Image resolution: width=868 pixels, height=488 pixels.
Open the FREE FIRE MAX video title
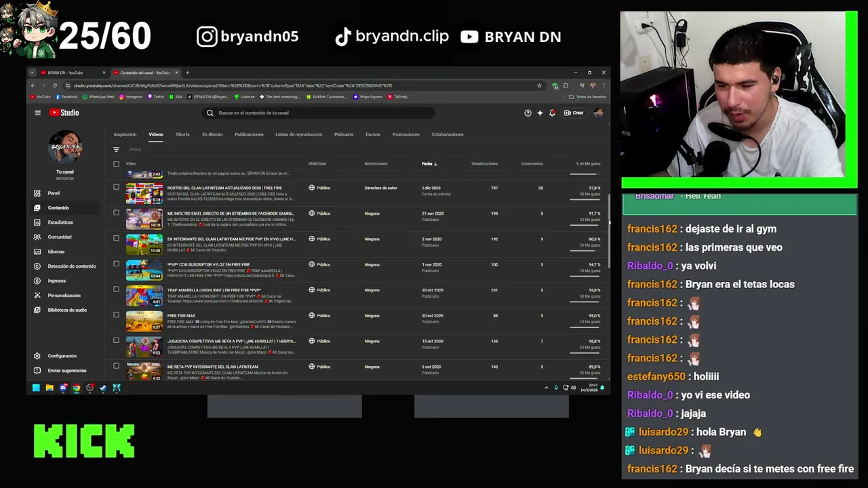(181, 315)
